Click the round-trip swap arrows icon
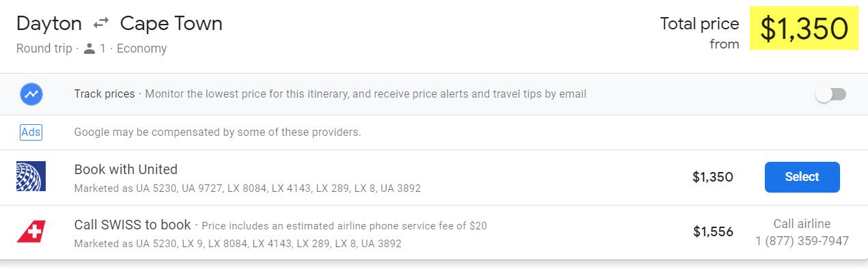The image size is (868, 269). tap(101, 24)
